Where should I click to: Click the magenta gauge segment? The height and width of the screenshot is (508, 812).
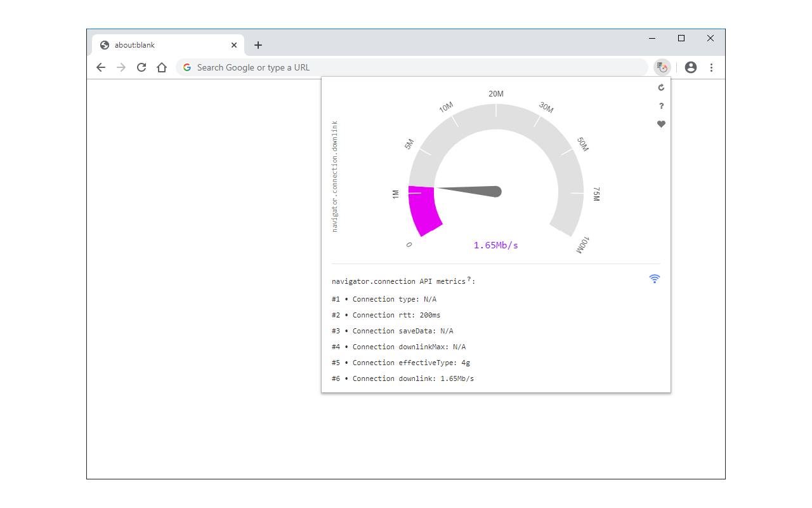[424, 210]
